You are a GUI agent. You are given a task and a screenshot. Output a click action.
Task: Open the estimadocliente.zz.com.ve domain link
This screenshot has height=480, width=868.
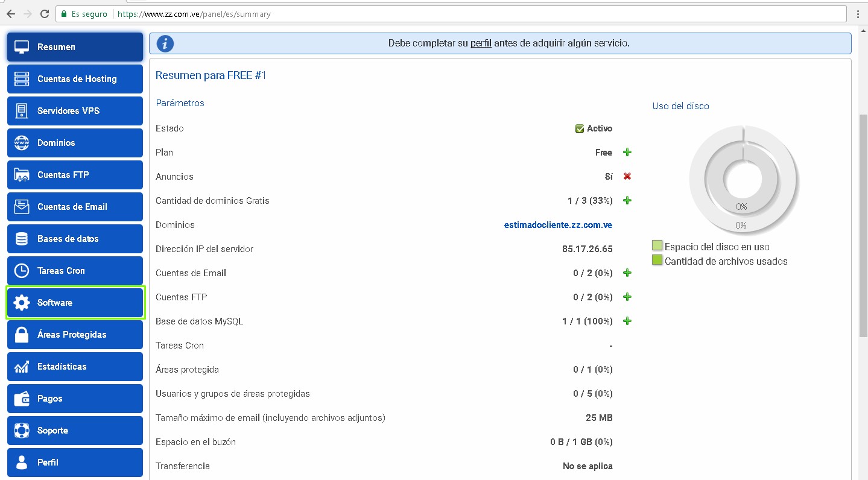click(x=558, y=225)
